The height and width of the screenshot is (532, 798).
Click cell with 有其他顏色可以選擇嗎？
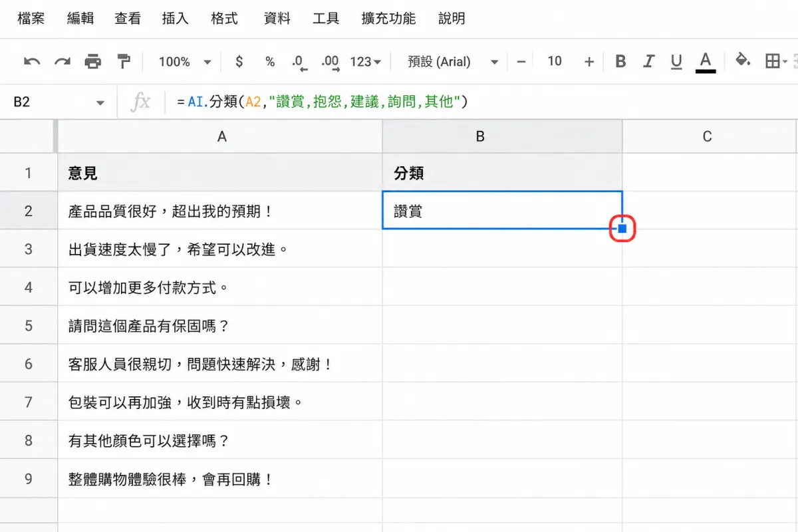tap(221, 440)
